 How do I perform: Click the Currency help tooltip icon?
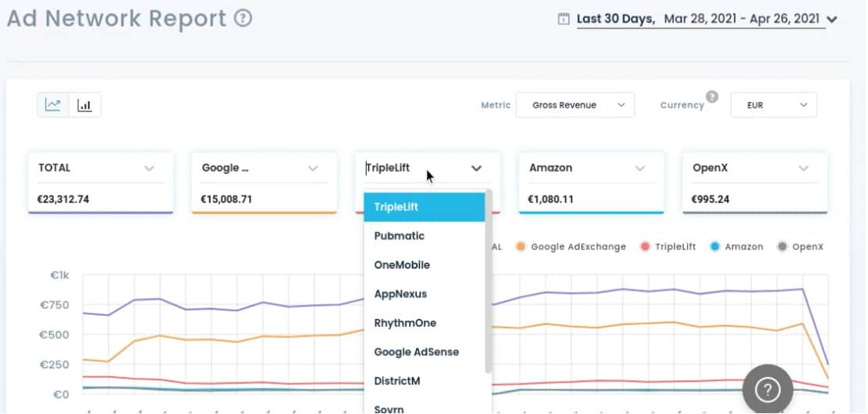tap(712, 96)
